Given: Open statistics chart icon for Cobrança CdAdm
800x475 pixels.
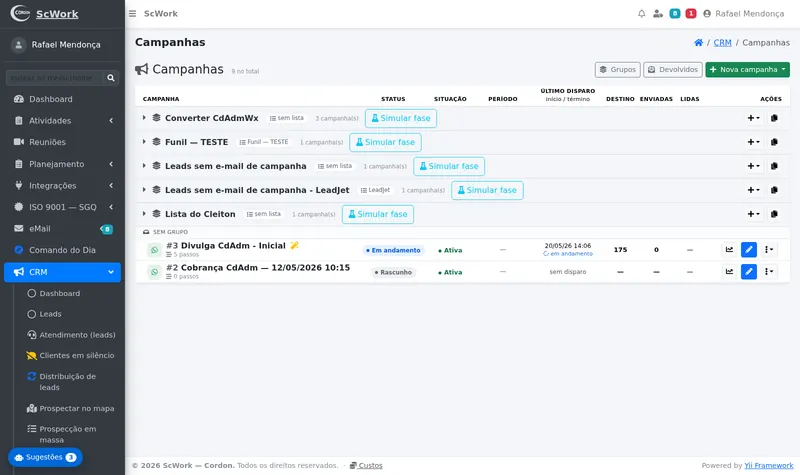Looking at the screenshot, I should pos(729,272).
